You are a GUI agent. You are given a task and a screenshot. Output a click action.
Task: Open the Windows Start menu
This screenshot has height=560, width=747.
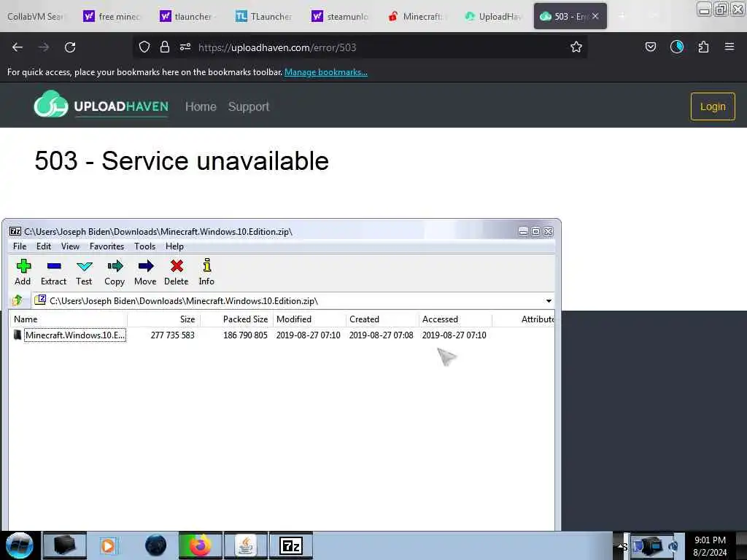pyautogui.click(x=19, y=545)
